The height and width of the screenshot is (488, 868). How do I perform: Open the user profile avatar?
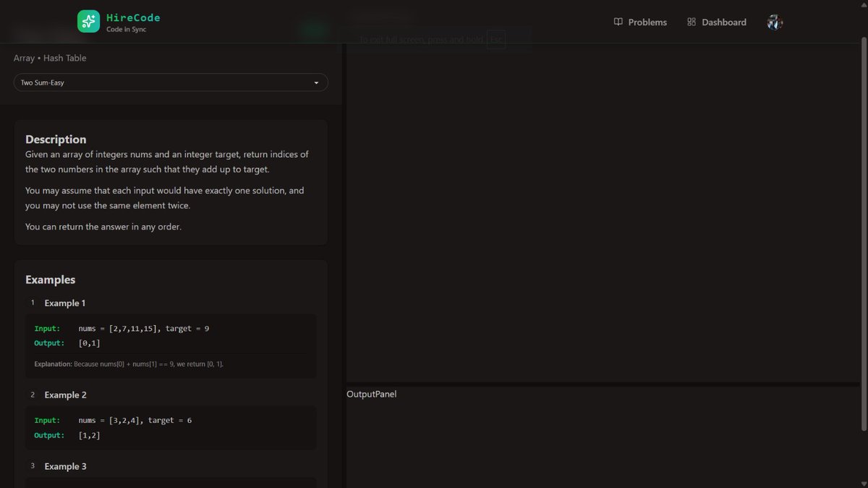pyautogui.click(x=775, y=22)
